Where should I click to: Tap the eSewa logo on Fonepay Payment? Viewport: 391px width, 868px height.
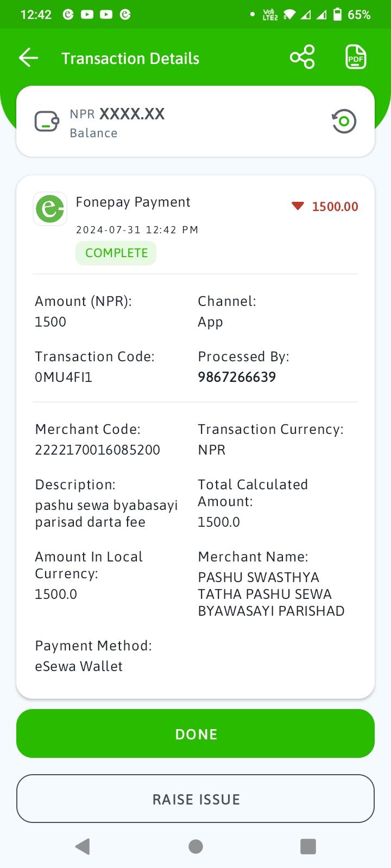tap(50, 209)
